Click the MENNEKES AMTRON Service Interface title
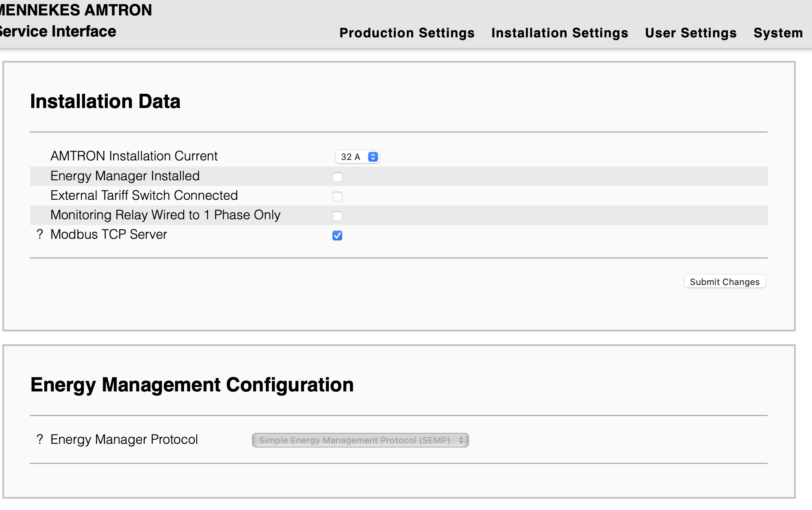This screenshot has height=510, width=812. (x=76, y=20)
